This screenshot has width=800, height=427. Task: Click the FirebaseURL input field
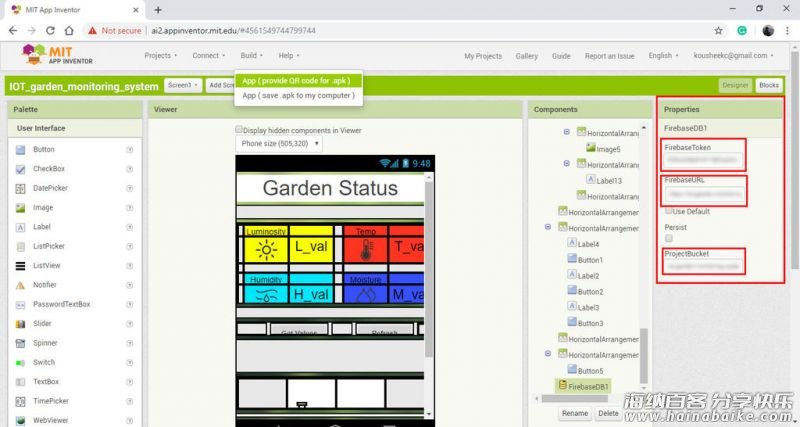click(704, 194)
